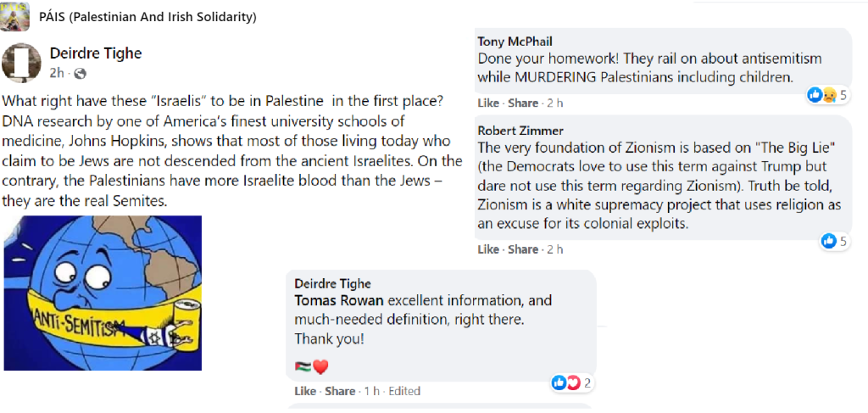This screenshot has height=413, width=868.
Task: Click the PÁIS group avatar icon
Action: pos(16,15)
